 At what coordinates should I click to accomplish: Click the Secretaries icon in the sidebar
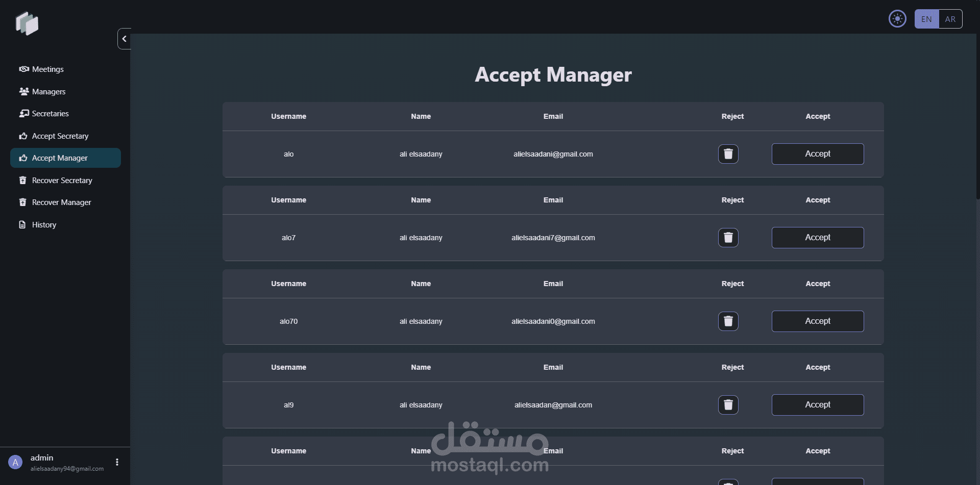pyautogui.click(x=23, y=113)
